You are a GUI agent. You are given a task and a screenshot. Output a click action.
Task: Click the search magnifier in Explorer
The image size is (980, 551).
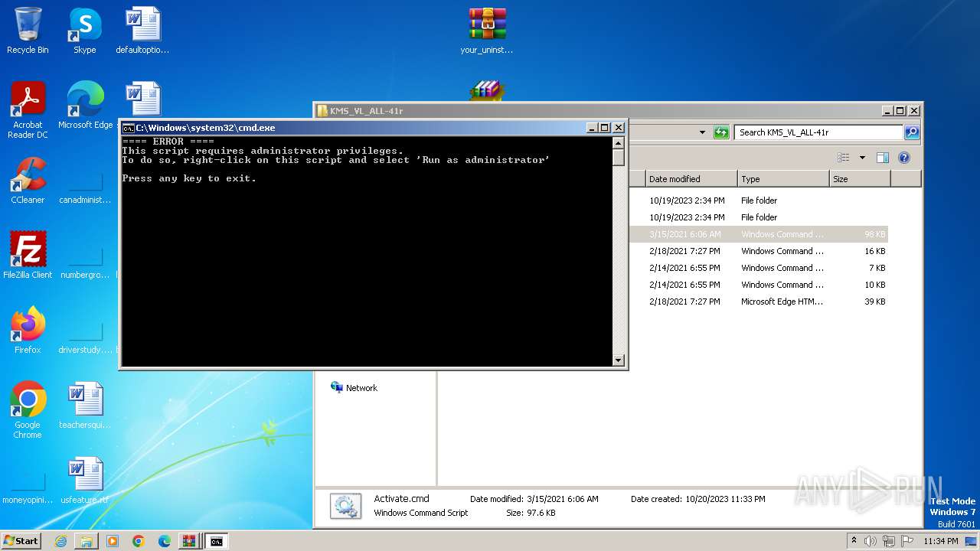(911, 132)
